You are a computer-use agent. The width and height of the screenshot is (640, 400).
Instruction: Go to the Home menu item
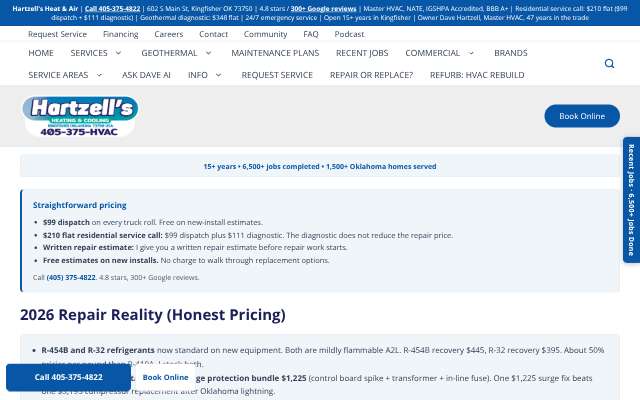point(41,53)
